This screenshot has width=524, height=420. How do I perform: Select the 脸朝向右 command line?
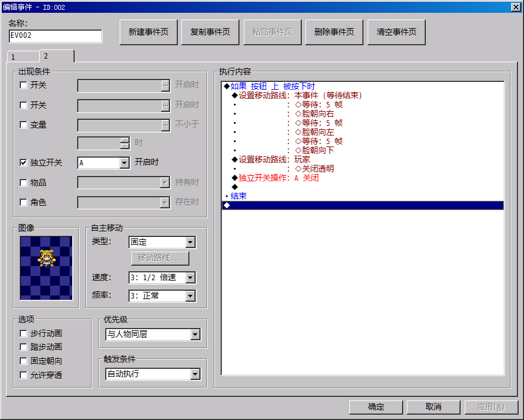(x=363, y=114)
